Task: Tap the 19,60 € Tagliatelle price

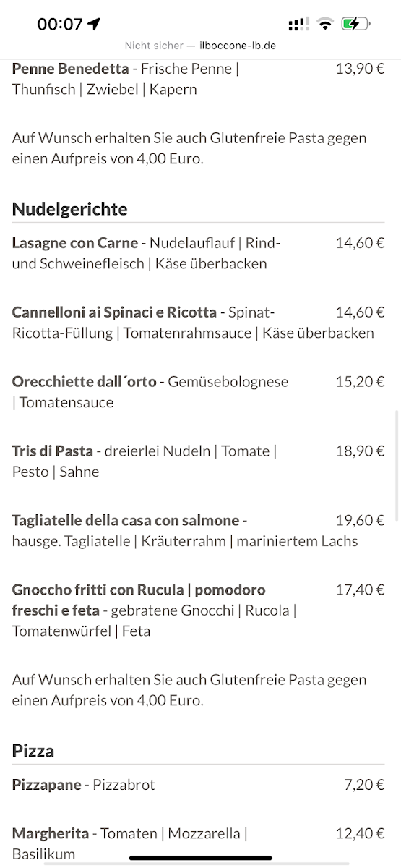Action: [360, 520]
